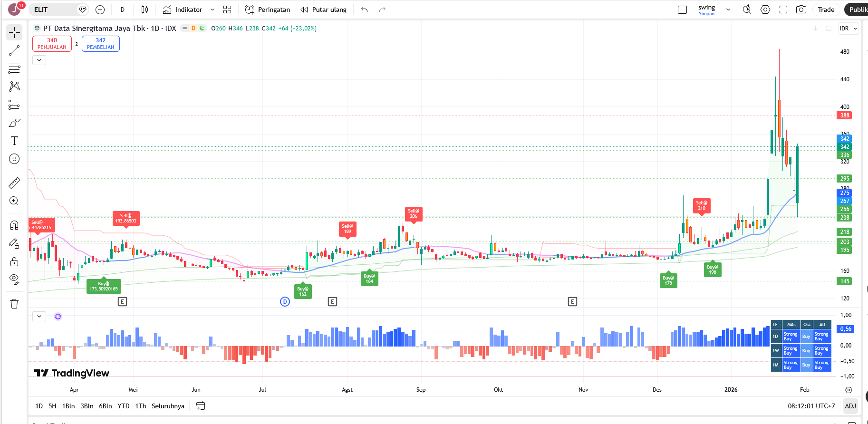The width and height of the screenshot is (868, 424).
Task: Select the crosshair cursor tool
Action: [14, 32]
